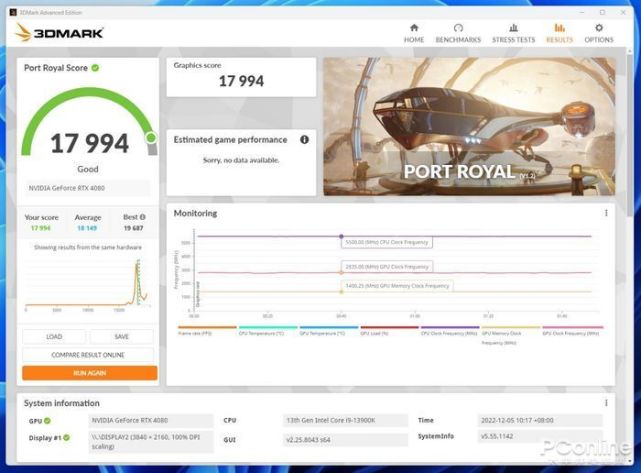Open the Benchmarks tab

(x=458, y=33)
